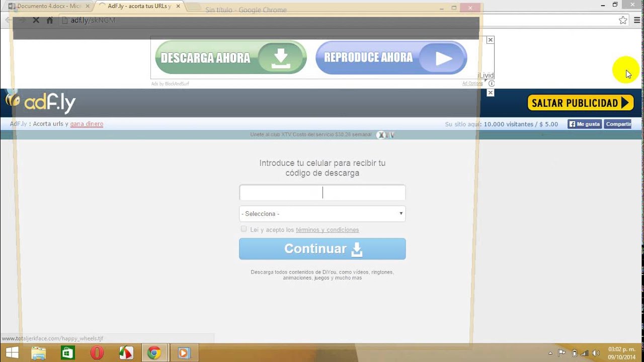Close the top banner ad
Image resolution: width=644 pixels, height=362 pixels.
click(490, 40)
